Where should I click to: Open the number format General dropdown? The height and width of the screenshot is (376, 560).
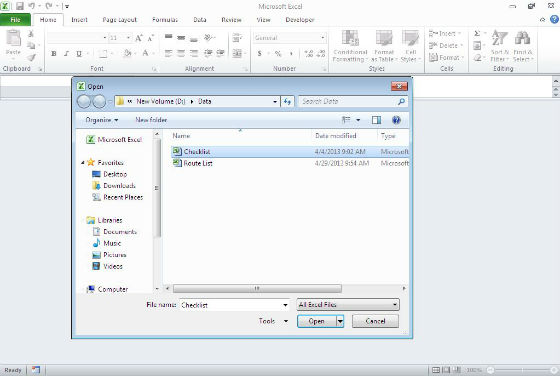tap(322, 37)
